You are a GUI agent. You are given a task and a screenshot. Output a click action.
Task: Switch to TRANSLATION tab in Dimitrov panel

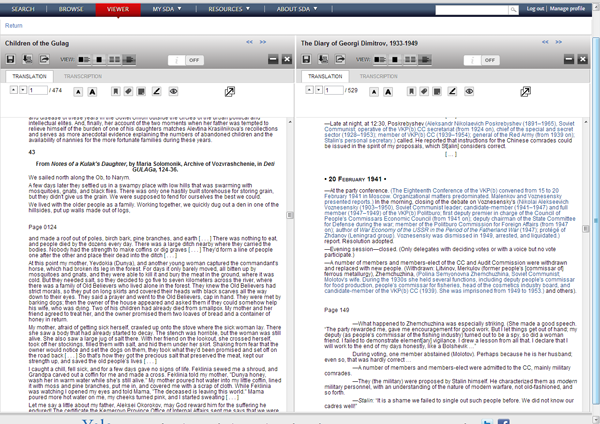pos(325,76)
